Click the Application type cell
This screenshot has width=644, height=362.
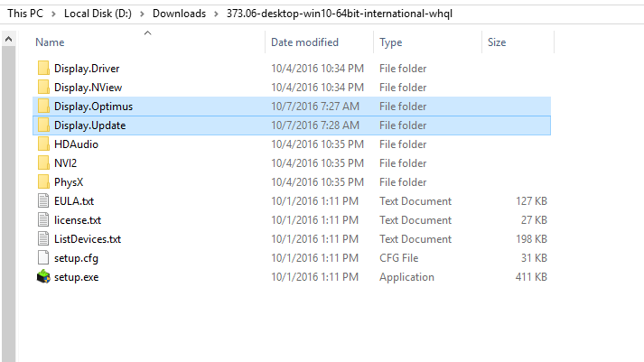(x=406, y=277)
